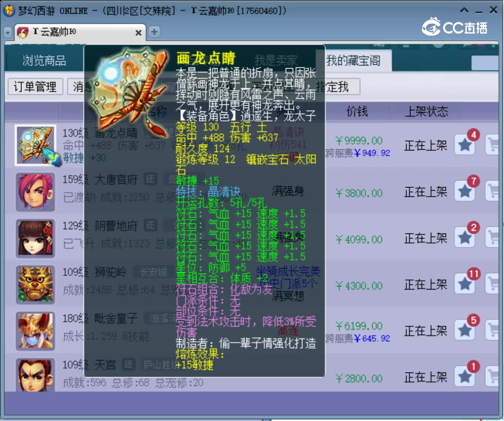The width and height of the screenshot is (504, 421).
Task: Favorite the ￥2800.00 listing star
Action: [465, 376]
